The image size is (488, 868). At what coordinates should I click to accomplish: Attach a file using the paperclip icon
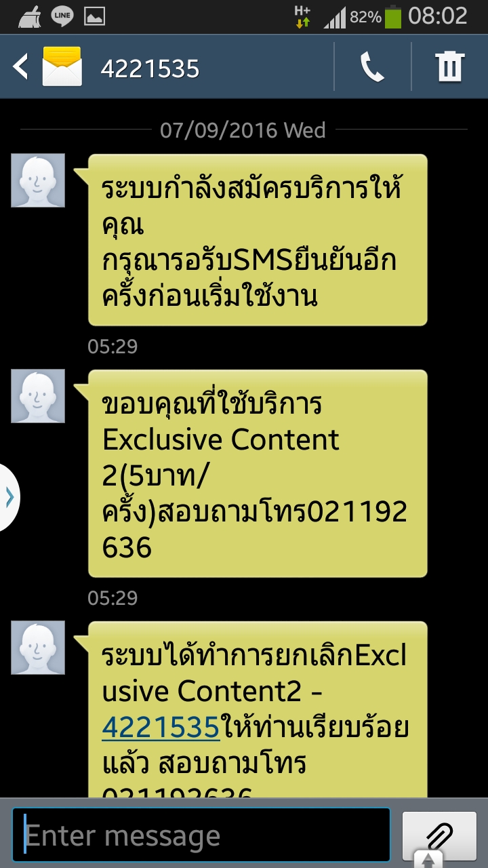pos(439,835)
